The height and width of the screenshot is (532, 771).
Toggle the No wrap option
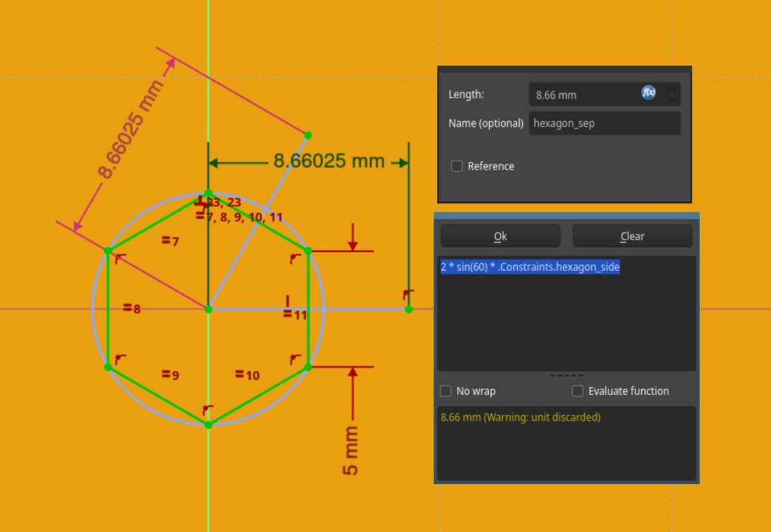(445, 391)
